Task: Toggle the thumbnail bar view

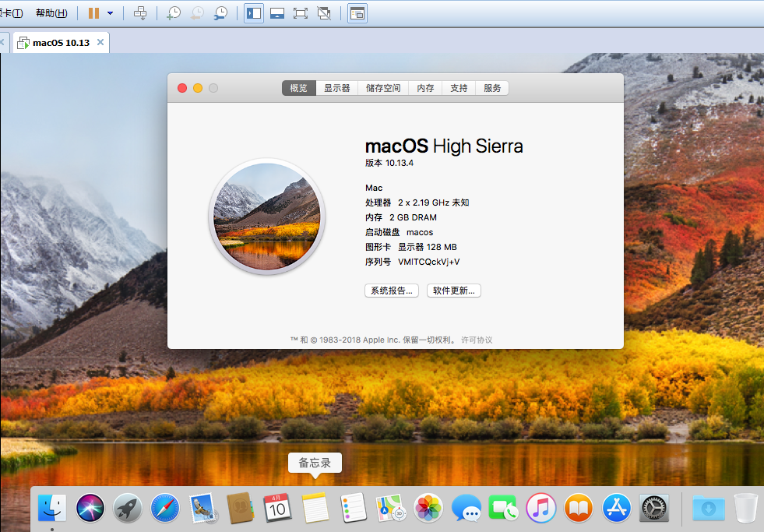Action: tap(276, 13)
